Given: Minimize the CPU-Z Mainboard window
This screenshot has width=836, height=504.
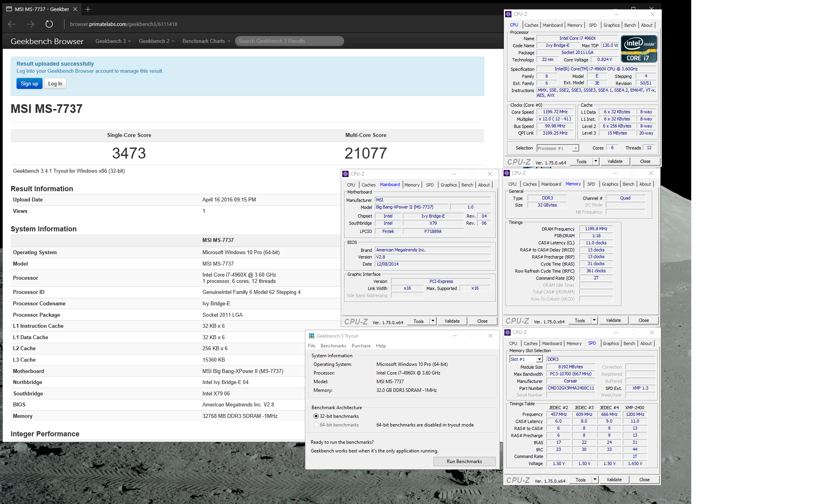Looking at the screenshot, I should tap(454, 174).
